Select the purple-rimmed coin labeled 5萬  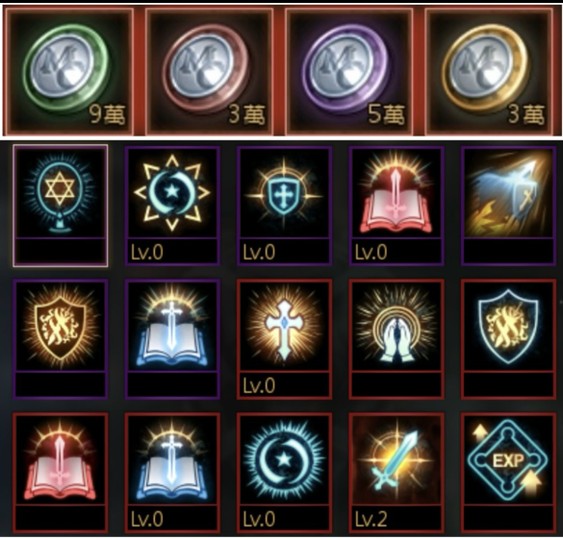point(349,71)
